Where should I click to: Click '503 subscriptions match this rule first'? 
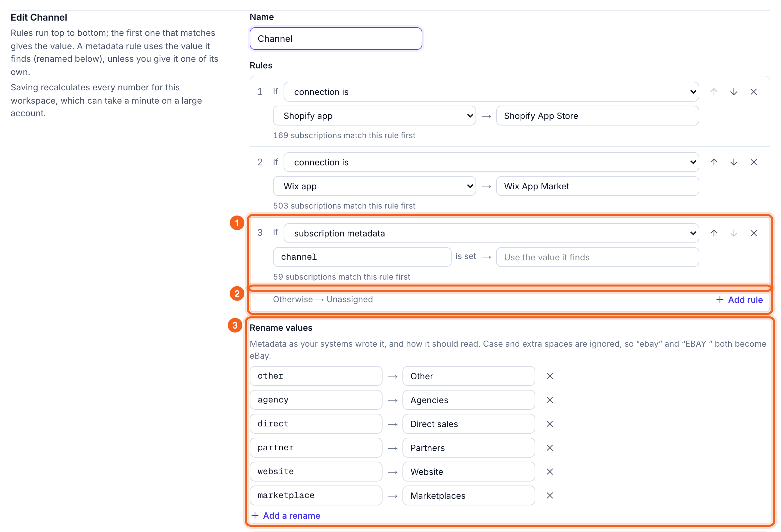point(344,206)
